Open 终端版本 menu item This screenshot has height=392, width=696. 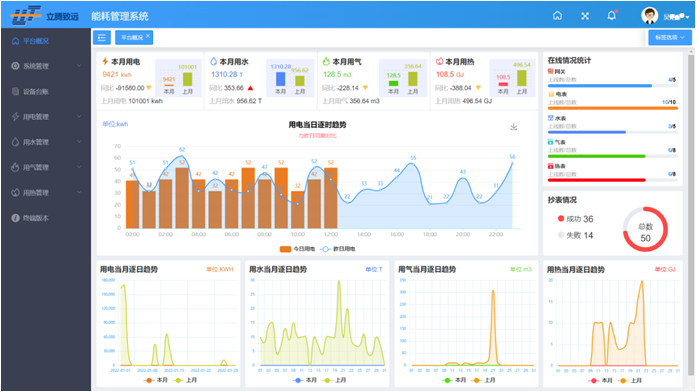click(x=46, y=218)
